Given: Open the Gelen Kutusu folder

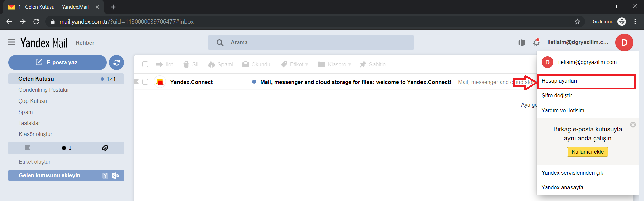Looking at the screenshot, I should [66, 79].
